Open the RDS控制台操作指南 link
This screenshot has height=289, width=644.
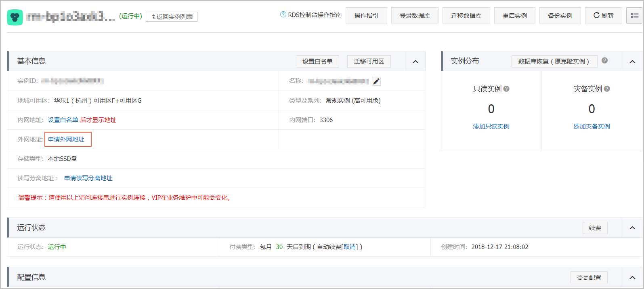[315, 15]
